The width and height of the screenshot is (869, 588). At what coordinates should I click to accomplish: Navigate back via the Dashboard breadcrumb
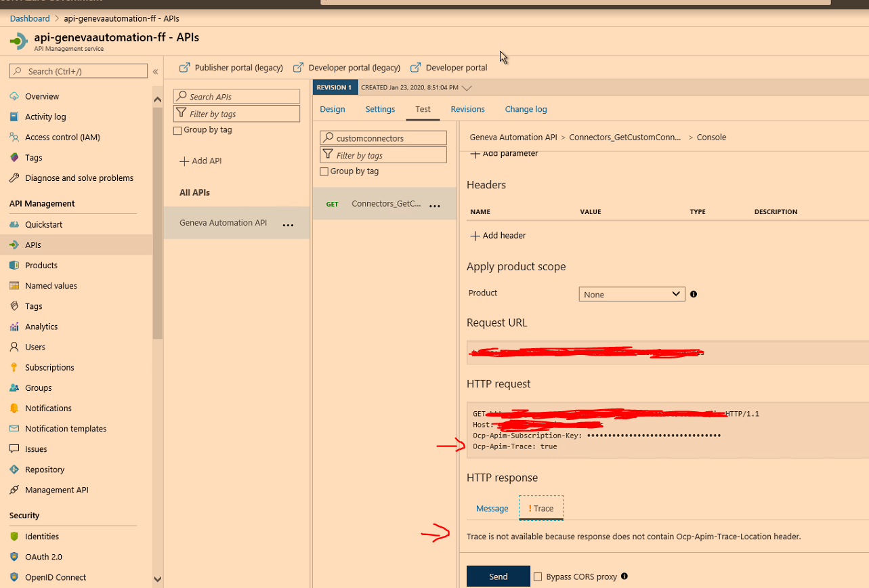point(29,18)
